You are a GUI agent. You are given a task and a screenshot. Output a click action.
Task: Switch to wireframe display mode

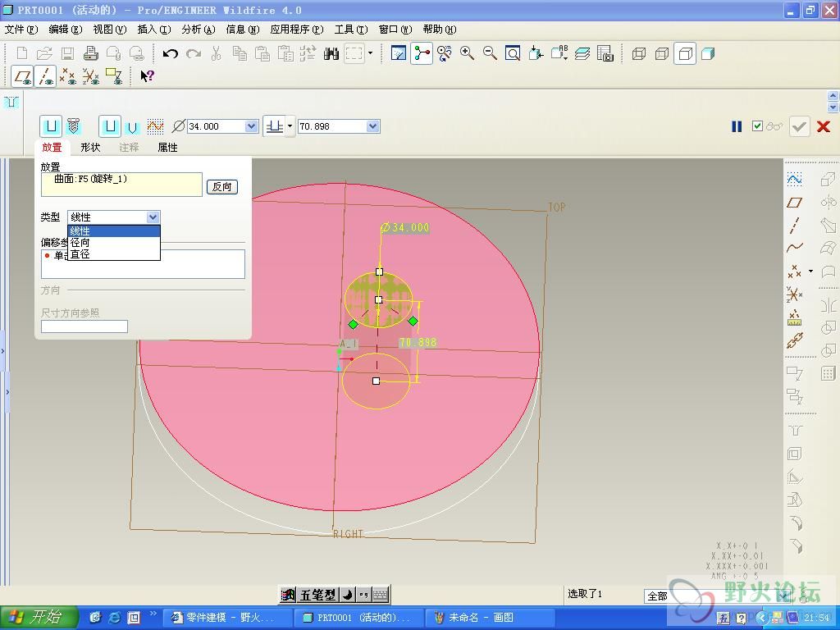point(638,53)
